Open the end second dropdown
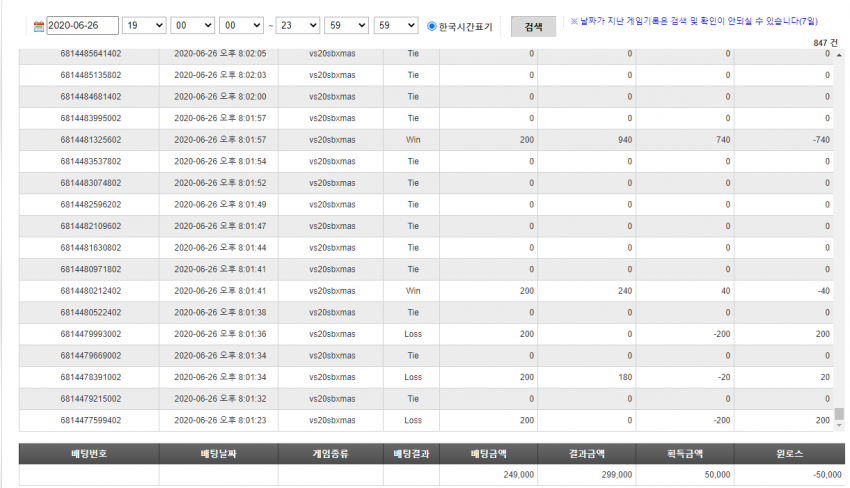The height and width of the screenshot is (488, 850). 396,25
